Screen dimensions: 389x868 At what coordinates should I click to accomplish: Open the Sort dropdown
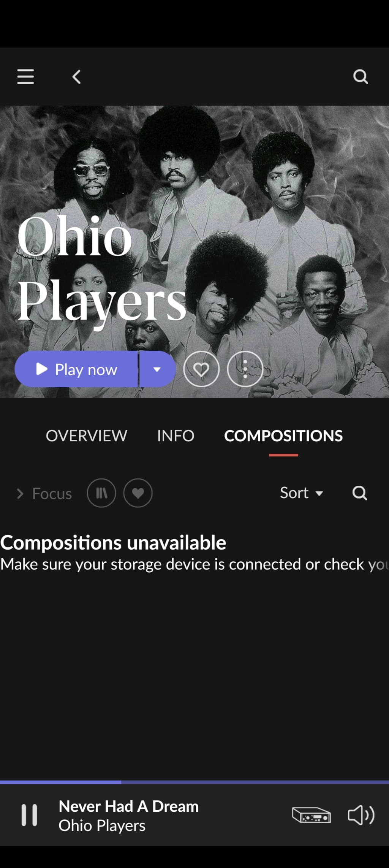click(302, 493)
